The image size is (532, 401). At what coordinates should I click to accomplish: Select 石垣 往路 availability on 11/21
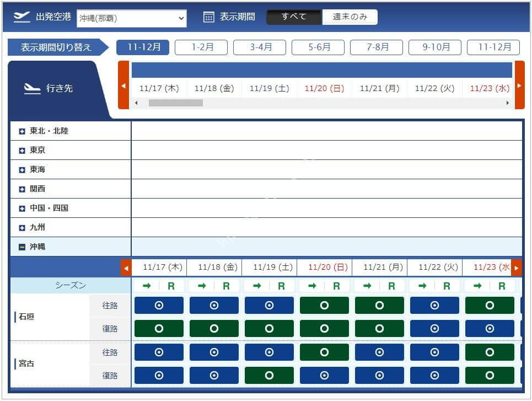tap(379, 305)
